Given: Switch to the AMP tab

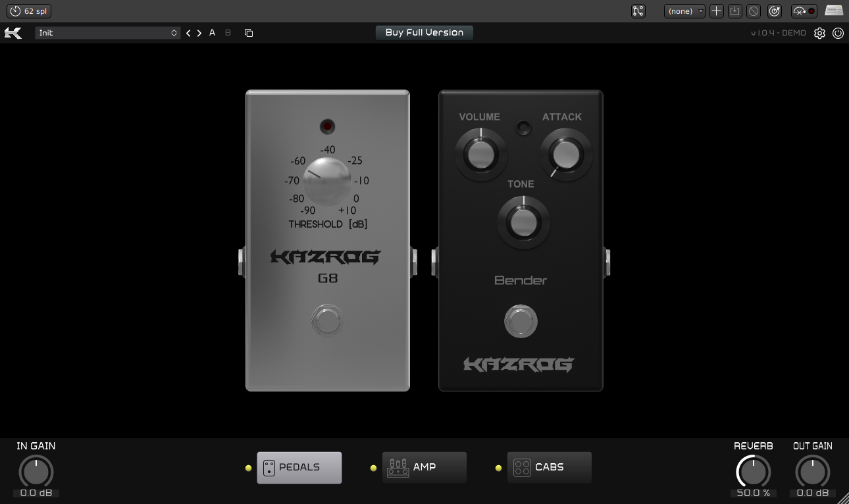Looking at the screenshot, I should (x=424, y=467).
